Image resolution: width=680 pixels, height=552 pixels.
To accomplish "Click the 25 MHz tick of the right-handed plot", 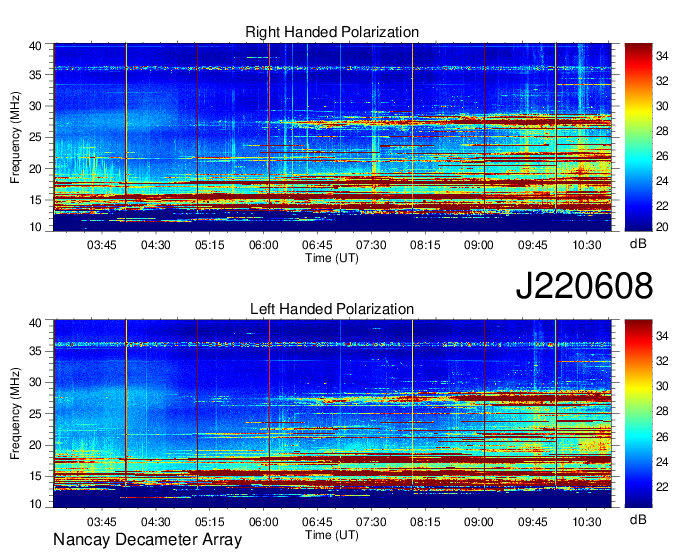I will point(36,137).
